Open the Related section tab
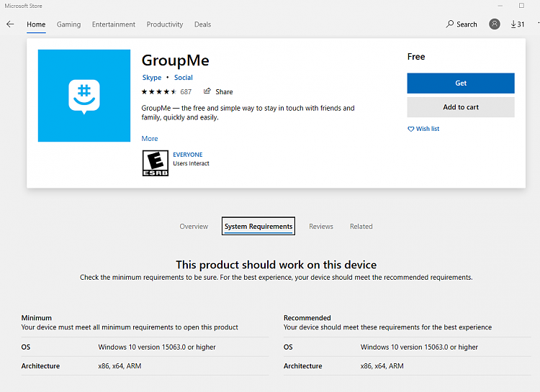540x392 pixels. pos(361,227)
